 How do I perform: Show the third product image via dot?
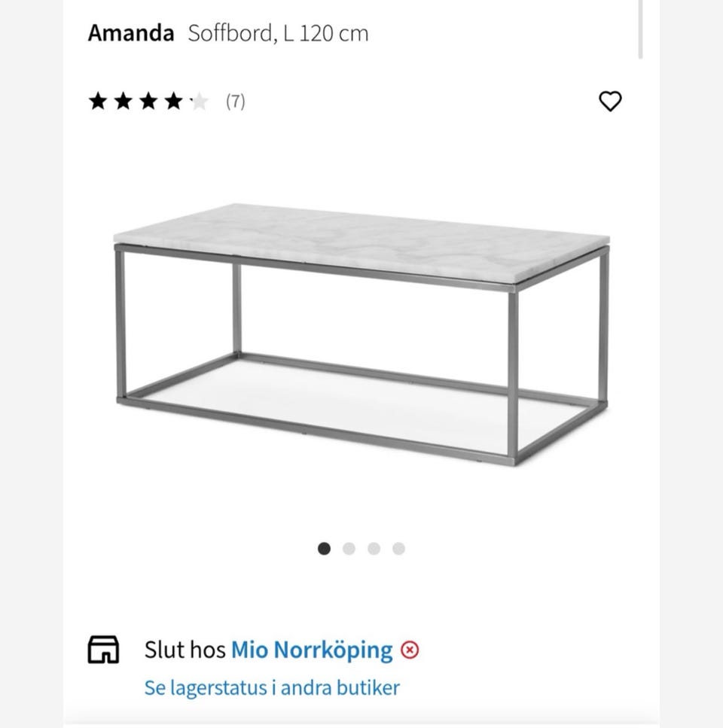(x=374, y=548)
